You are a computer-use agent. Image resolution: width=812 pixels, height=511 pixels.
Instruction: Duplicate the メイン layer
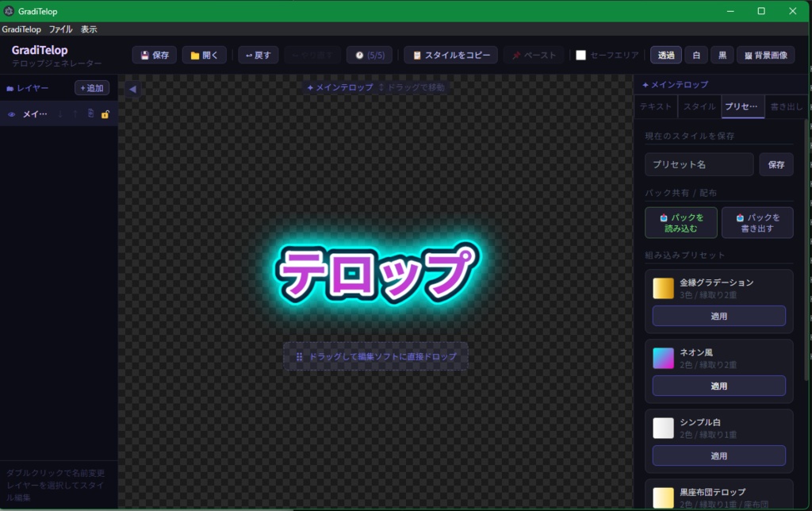pyautogui.click(x=90, y=113)
